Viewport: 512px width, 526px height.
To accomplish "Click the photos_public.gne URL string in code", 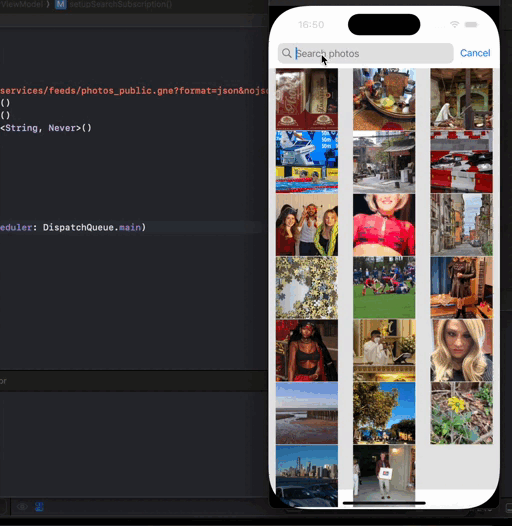I will click(134, 91).
